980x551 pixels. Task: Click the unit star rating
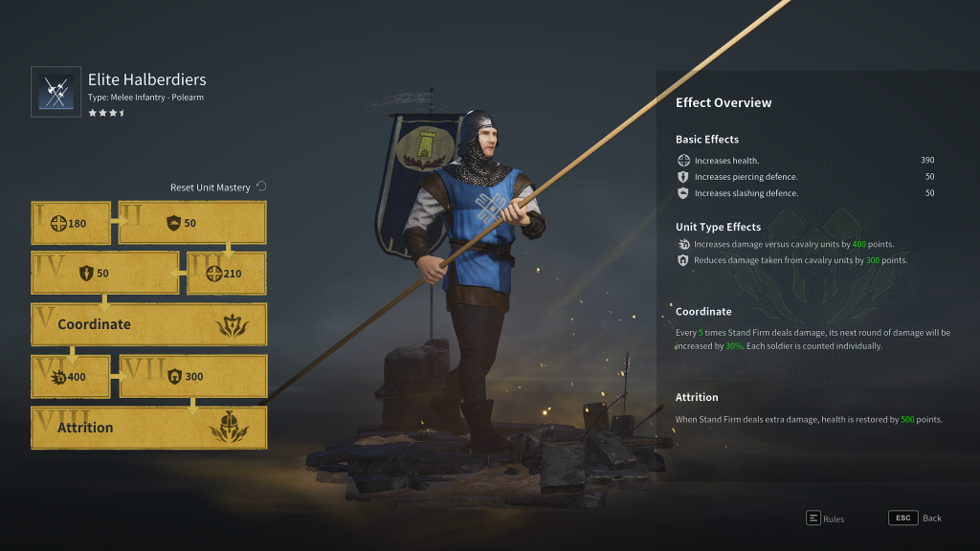click(106, 113)
